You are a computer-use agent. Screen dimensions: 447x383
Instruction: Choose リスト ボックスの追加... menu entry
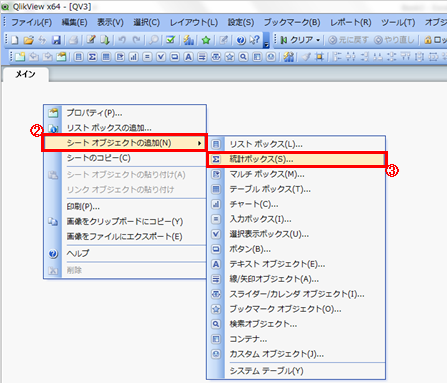pos(125,128)
